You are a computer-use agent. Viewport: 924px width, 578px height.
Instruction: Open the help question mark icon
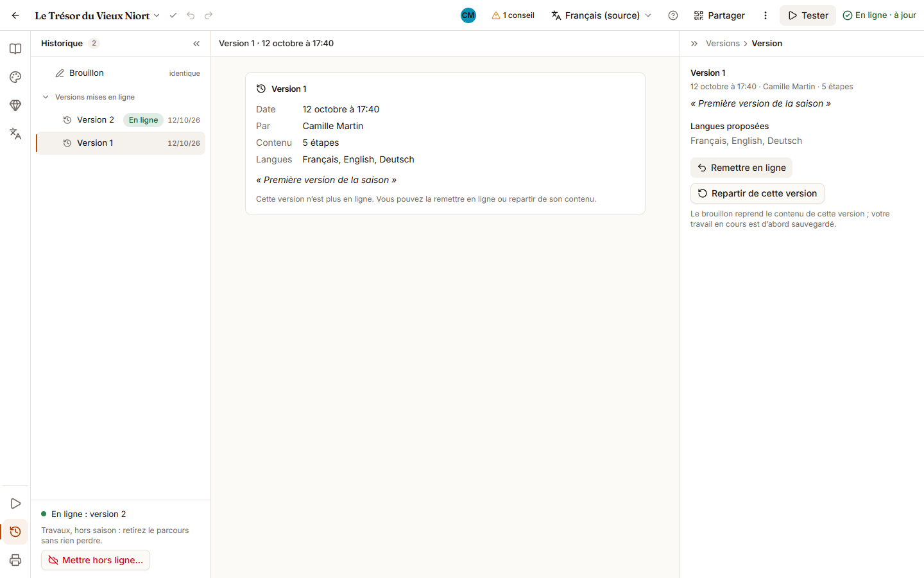pos(673,15)
